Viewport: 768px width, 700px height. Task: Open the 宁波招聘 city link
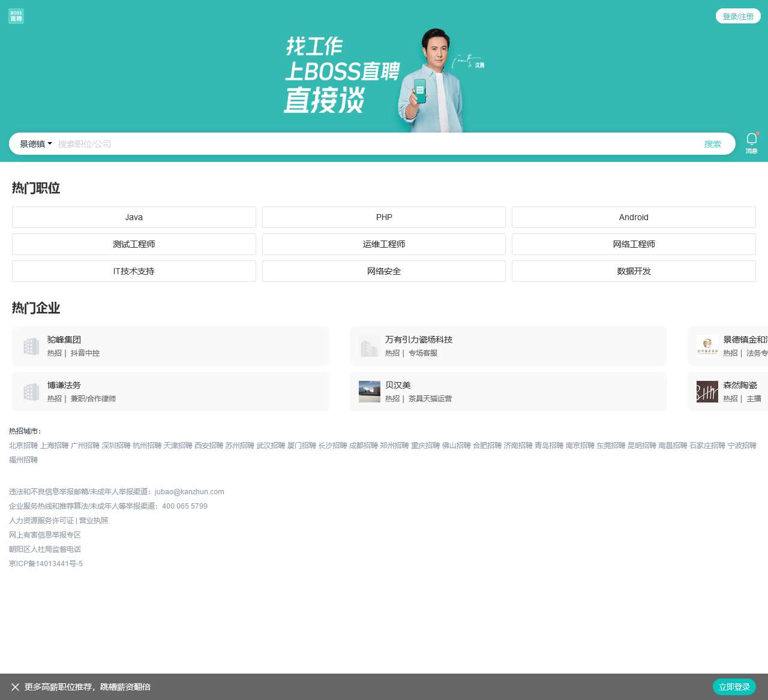(x=742, y=446)
